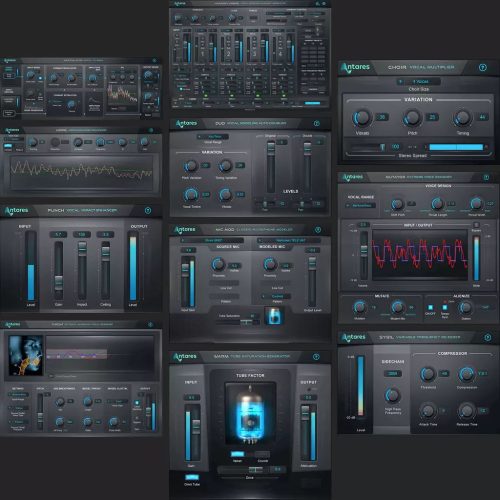Click the Choir Vibrato variation knob
The height and width of the screenshot is (500, 500).
pyautogui.click(x=361, y=117)
